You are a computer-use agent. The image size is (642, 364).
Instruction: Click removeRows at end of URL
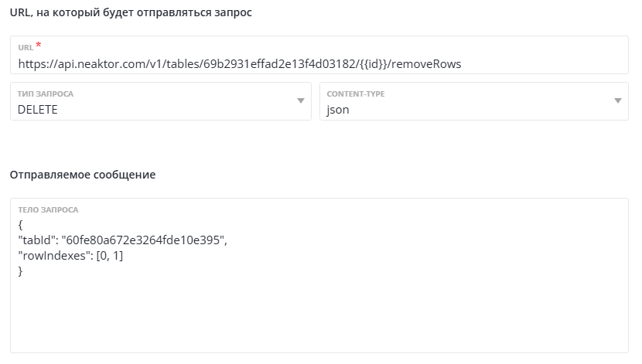(x=426, y=63)
